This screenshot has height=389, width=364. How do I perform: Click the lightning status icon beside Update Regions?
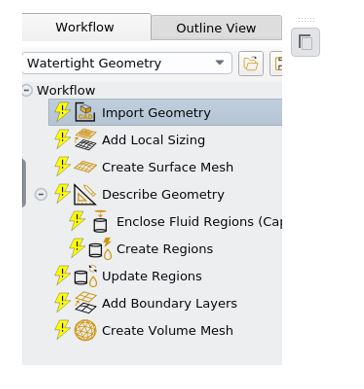[62, 276]
